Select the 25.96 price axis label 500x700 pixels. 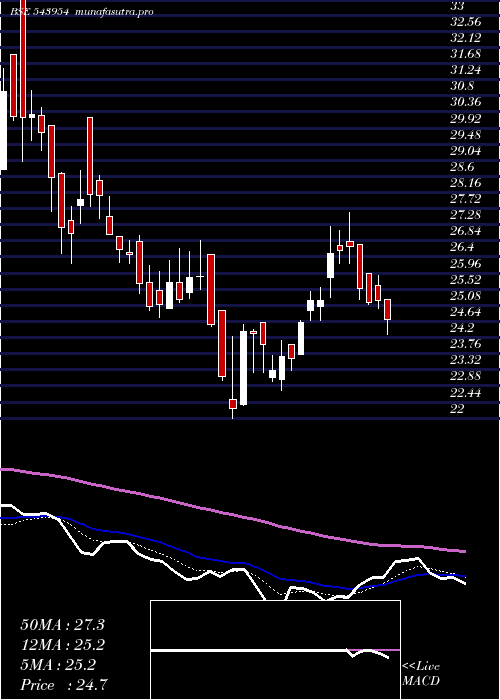click(465, 264)
